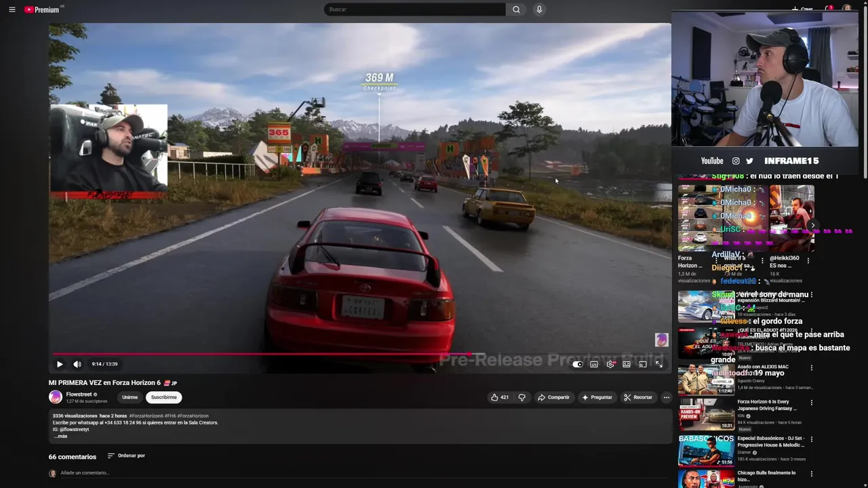Play the paused video
868x488 pixels.
(60, 364)
